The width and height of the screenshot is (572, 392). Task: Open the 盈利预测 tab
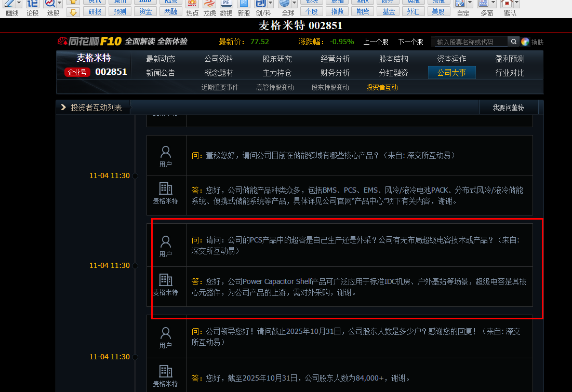click(510, 59)
